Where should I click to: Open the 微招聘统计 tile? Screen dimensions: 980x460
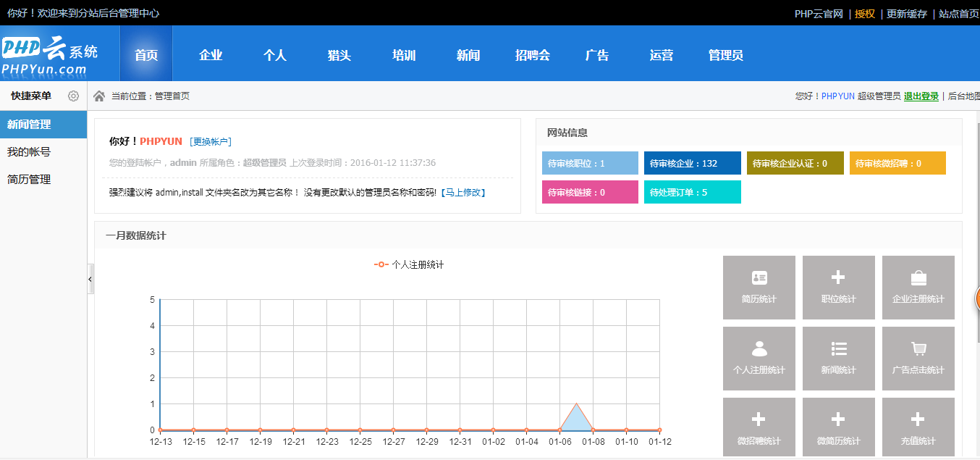click(x=759, y=429)
